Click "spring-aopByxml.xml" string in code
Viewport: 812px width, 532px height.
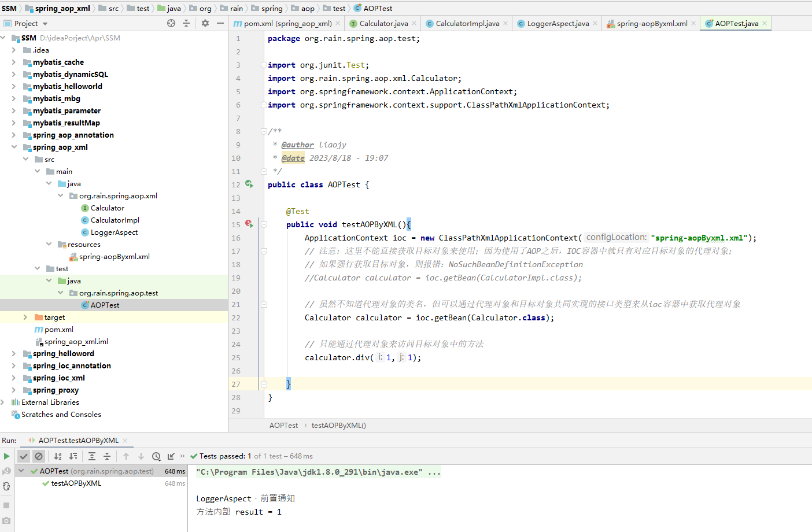pyautogui.click(x=700, y=238)
